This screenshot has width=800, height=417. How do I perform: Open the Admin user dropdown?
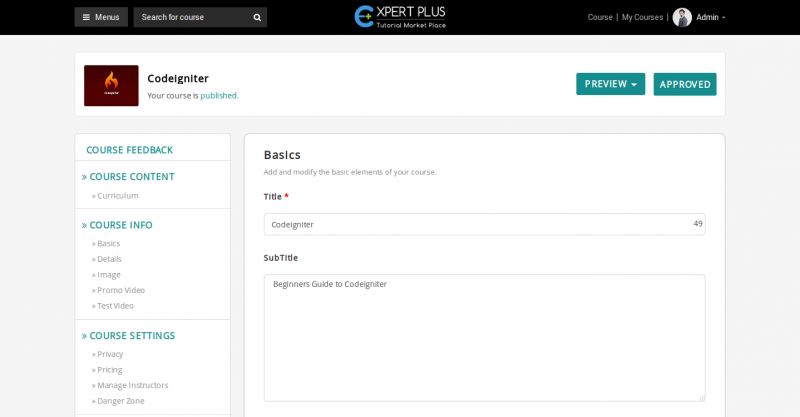[x=710, y=17]
